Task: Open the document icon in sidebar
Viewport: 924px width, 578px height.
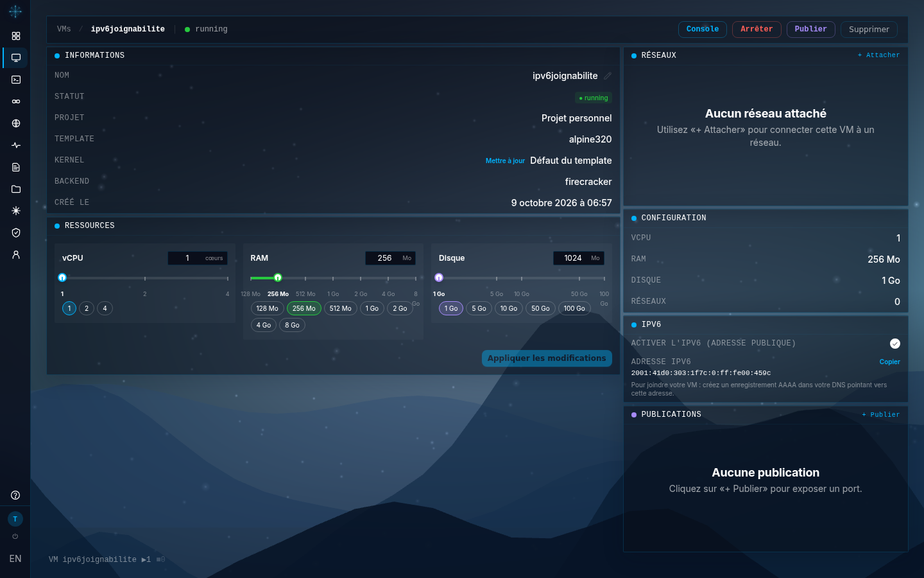Action: pyautogui.click(x=16, y=167)
